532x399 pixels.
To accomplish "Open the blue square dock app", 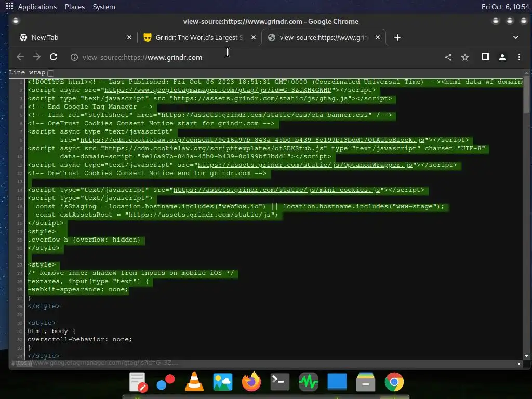I will click(337, 382).
